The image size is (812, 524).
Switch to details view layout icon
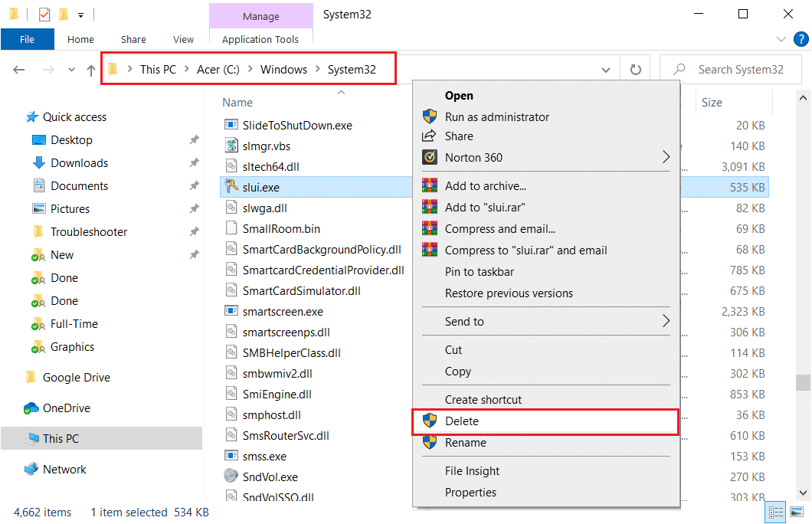coord(775,512)
